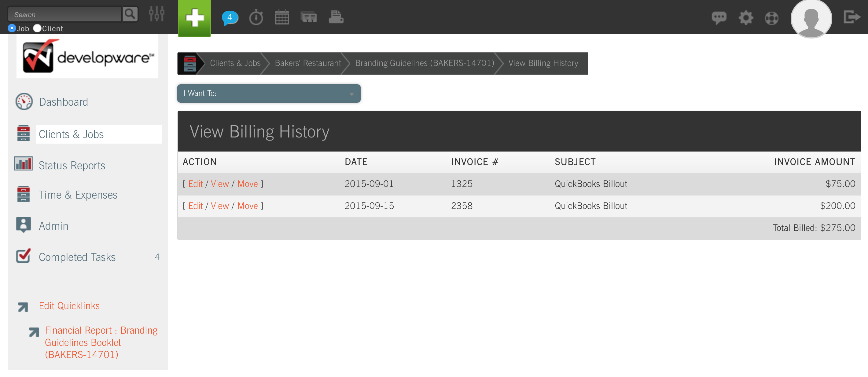Click the Status Reports bar chart icon

point(23,164)
